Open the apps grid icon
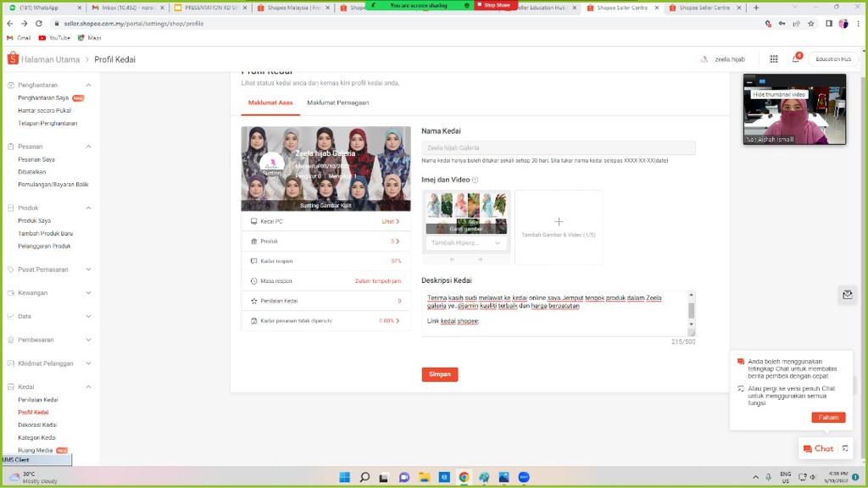The height and width of the screenshot is (488, 868). [773, 59]
